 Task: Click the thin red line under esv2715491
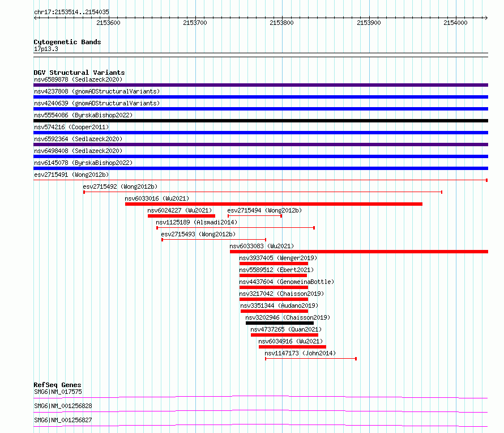[260, 180]
